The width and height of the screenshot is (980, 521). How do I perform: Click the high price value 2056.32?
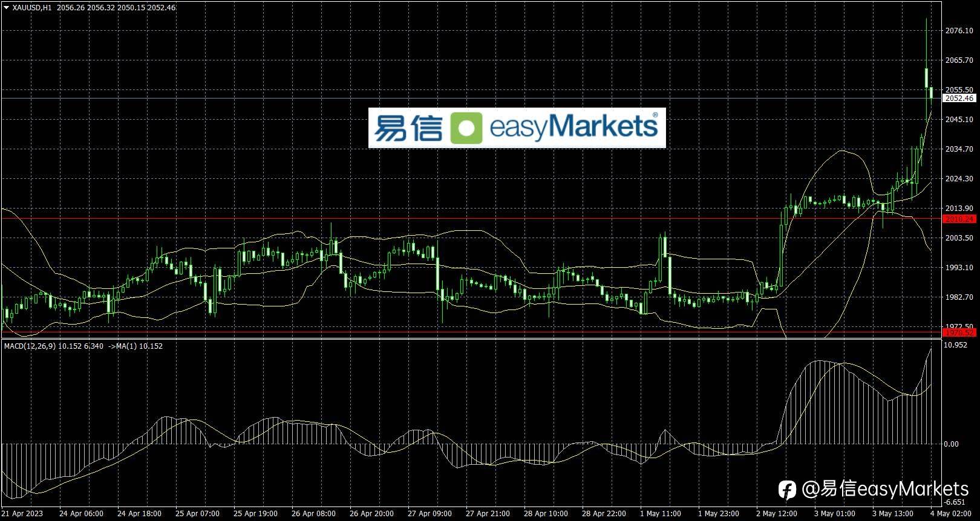(x=101, y=8)
